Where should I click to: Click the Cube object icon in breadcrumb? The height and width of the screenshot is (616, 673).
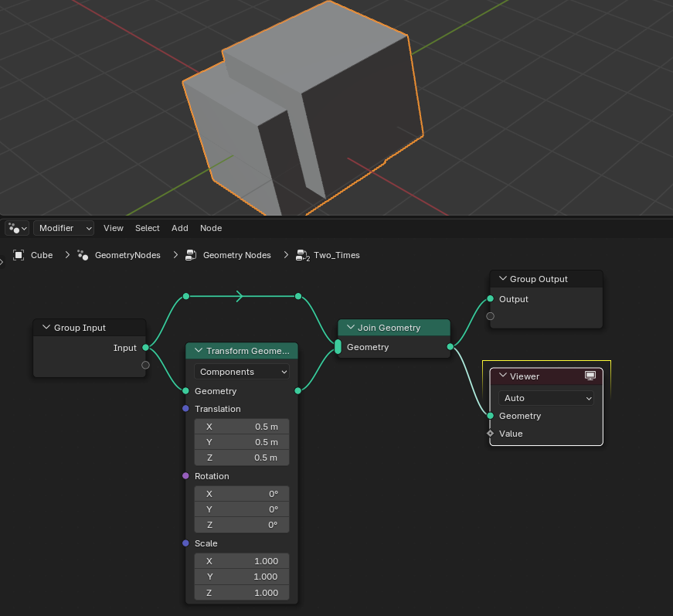click(19, 255)
